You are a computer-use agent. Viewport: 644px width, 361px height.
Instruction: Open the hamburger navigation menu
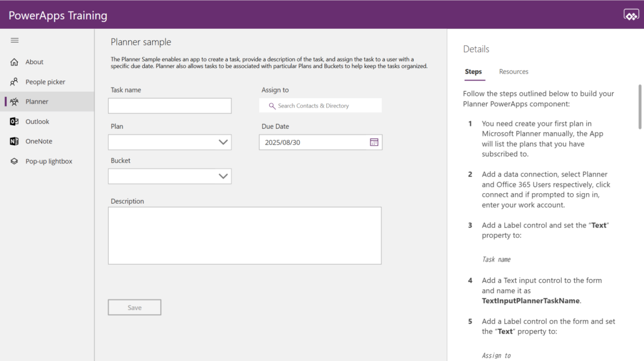(14, 40)
